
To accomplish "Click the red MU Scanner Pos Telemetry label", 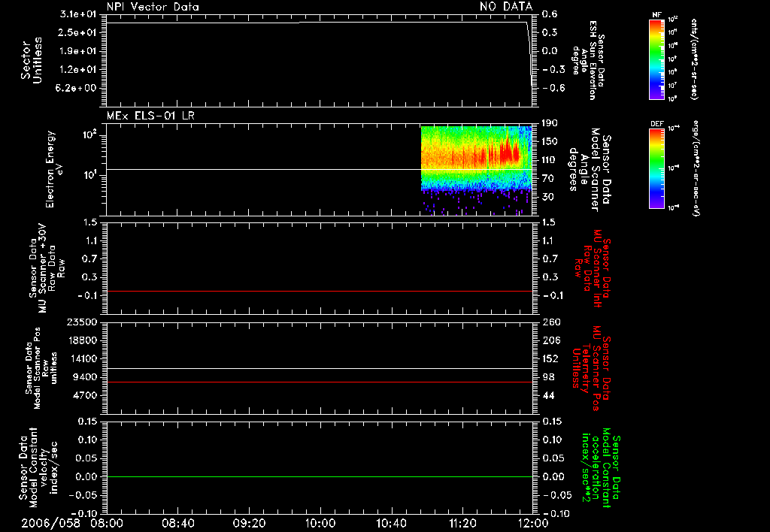I will 592,368.
